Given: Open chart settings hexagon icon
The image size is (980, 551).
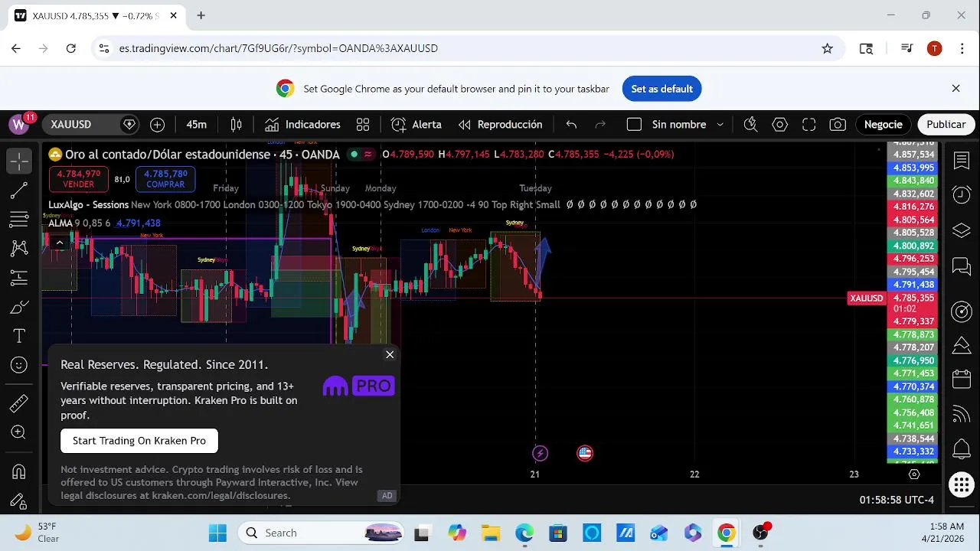Looking at the screenshot, I should click(x=779, y=124).
